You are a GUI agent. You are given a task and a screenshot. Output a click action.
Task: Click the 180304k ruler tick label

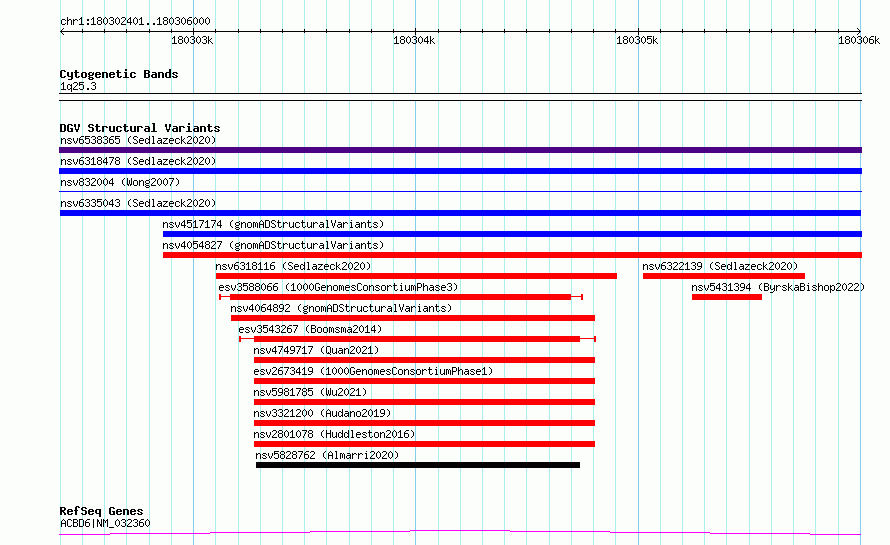pyautogui.click(x=414, y=40)
